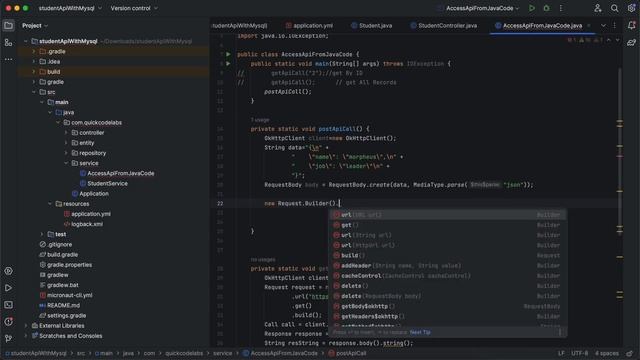Image resolution: width=640 pixels, height=360 pixels.
Task: Expand the controller package
Action: click(x=66, y=133)
